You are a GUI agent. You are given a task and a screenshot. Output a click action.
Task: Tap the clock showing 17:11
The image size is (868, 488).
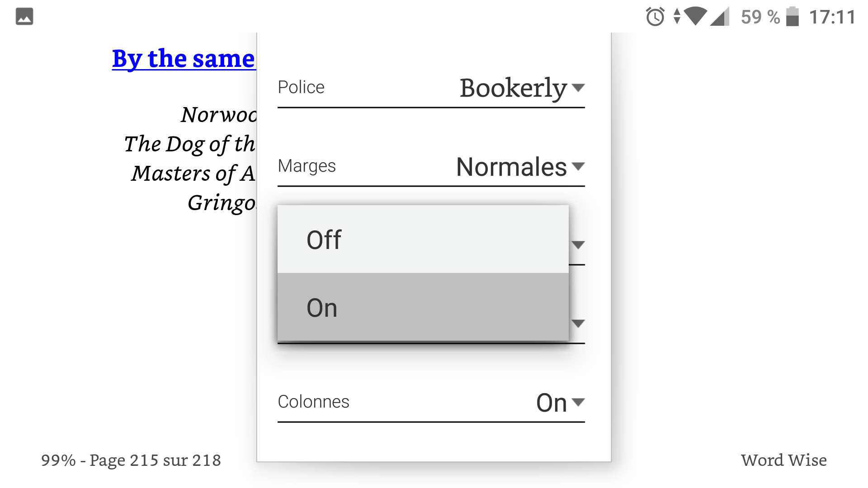[831, 17]
